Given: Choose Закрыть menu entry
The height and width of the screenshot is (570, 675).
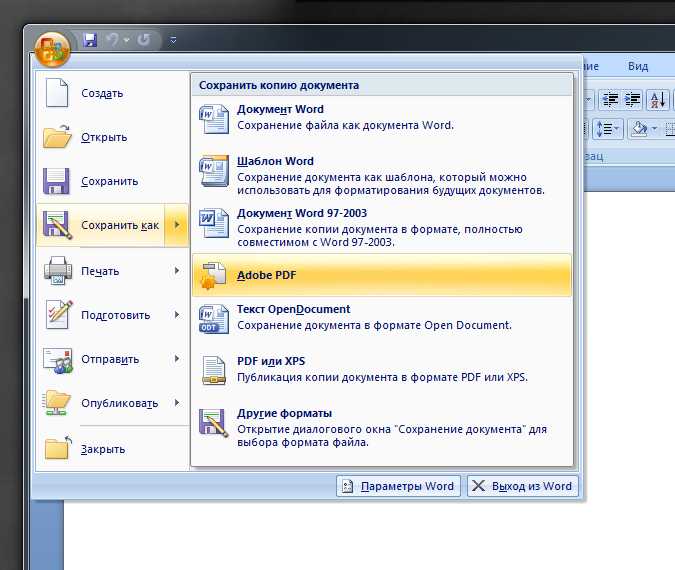Looking at the screenshot, I should 113,449.
